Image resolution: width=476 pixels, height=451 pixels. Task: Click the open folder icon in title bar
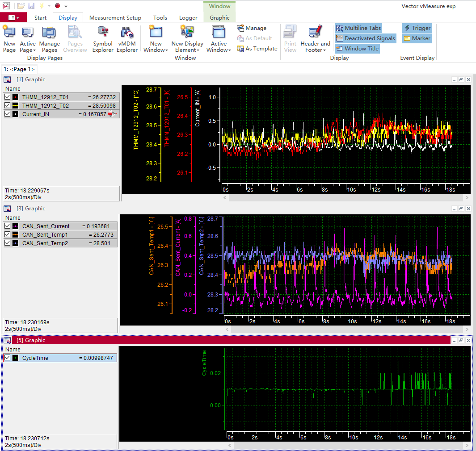click(x=21, y=6)
